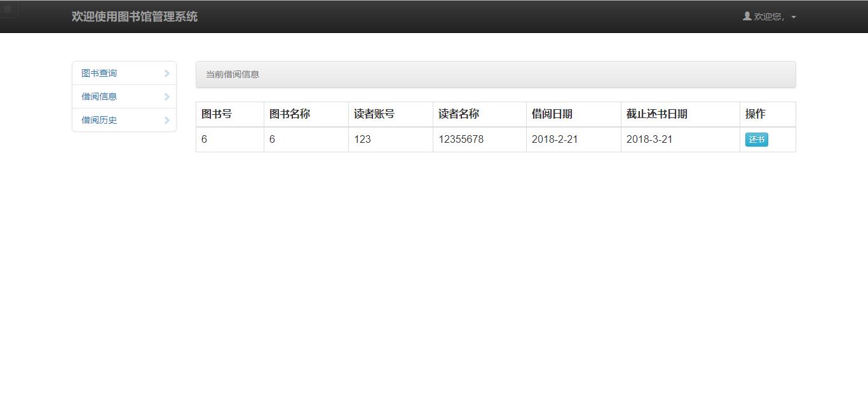Select the due date 2018-3-21
Screen dimensions: 868x410
[681, 140]
